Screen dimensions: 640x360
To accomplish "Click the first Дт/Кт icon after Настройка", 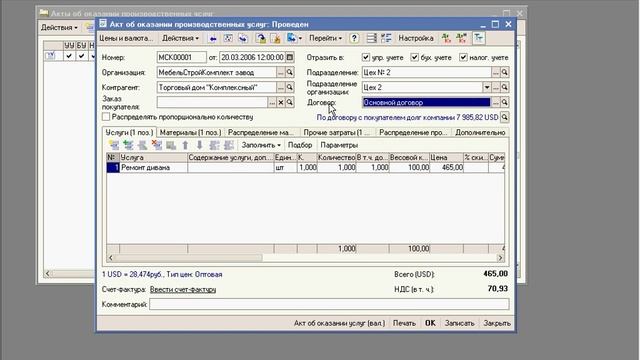I will [447, 38].
